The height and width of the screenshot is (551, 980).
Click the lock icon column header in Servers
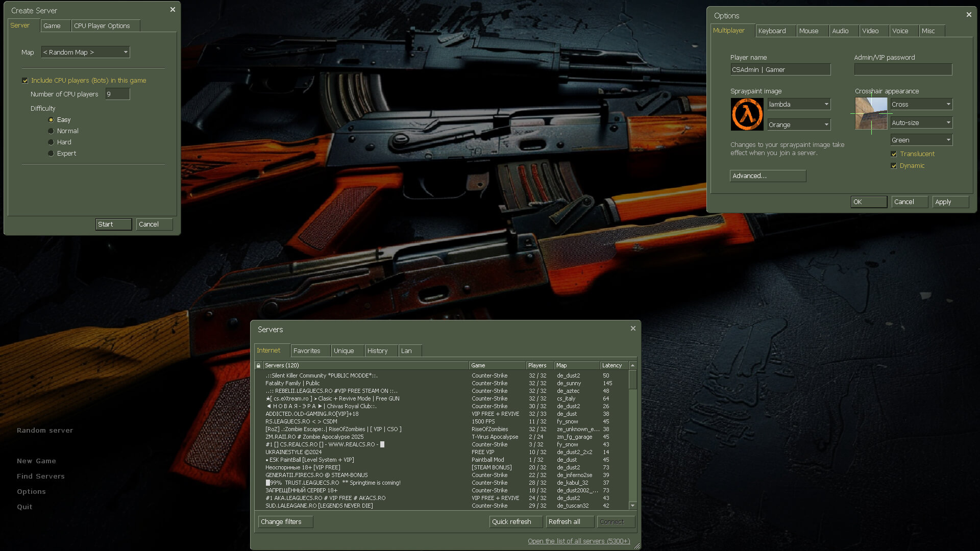(259, 365)
